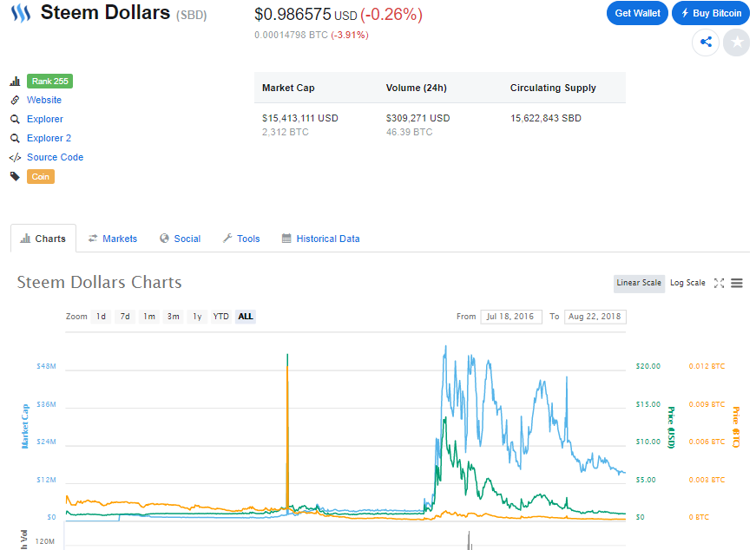756x550 pixels.
Task: Open the Historical Data tab
Action: pyautogui.click(x=320, y=239)
